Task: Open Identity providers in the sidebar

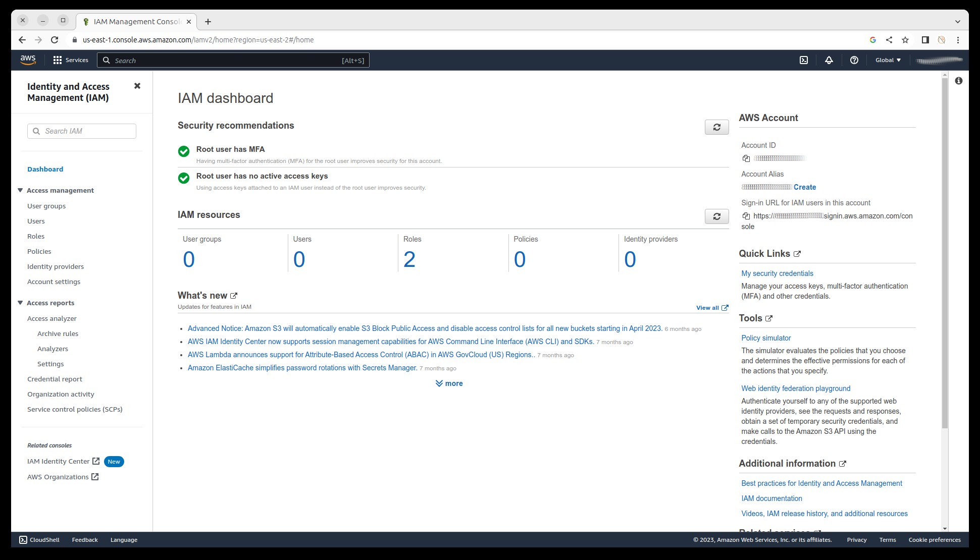Action: tap(56, 266)
